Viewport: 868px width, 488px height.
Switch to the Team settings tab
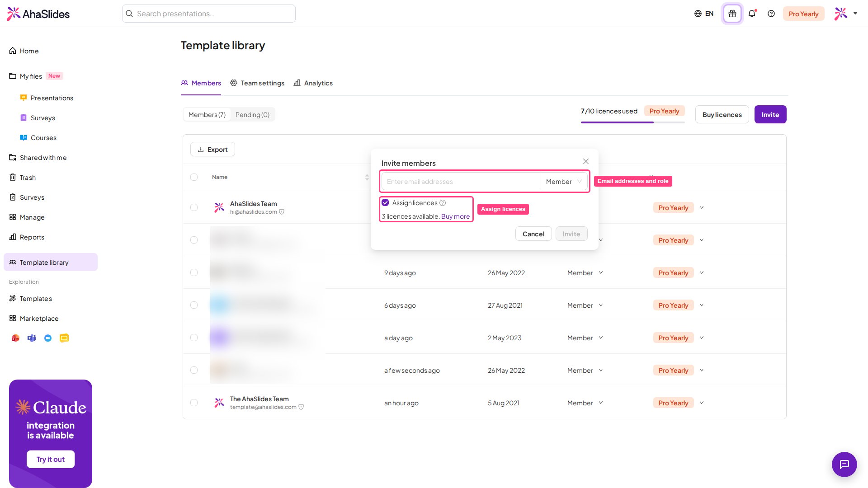(x=257, y=83)
